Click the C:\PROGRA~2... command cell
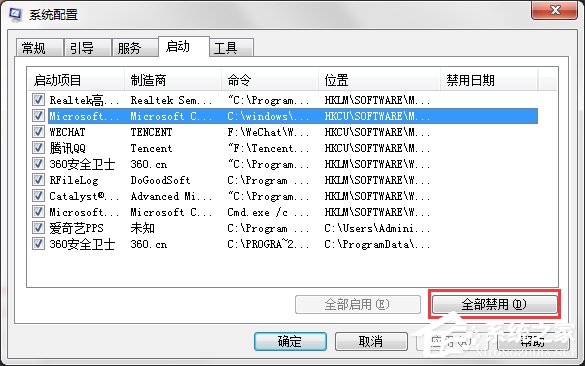 [268, 244]
